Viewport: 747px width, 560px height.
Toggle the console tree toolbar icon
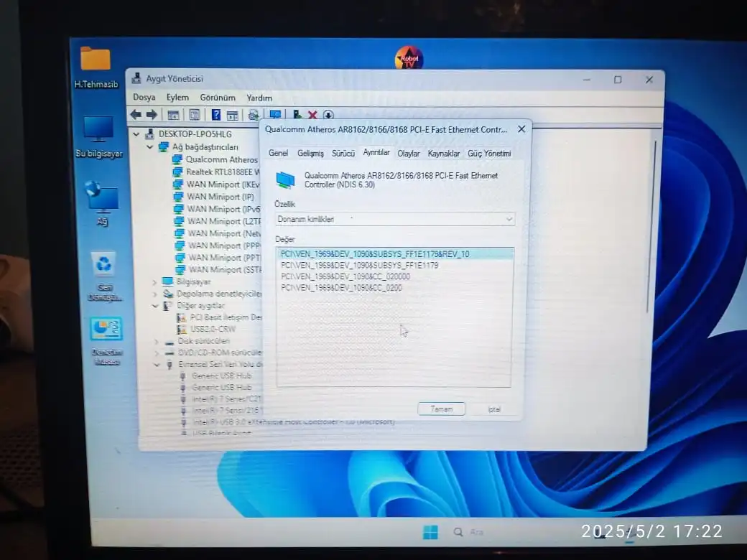(173, 115)
